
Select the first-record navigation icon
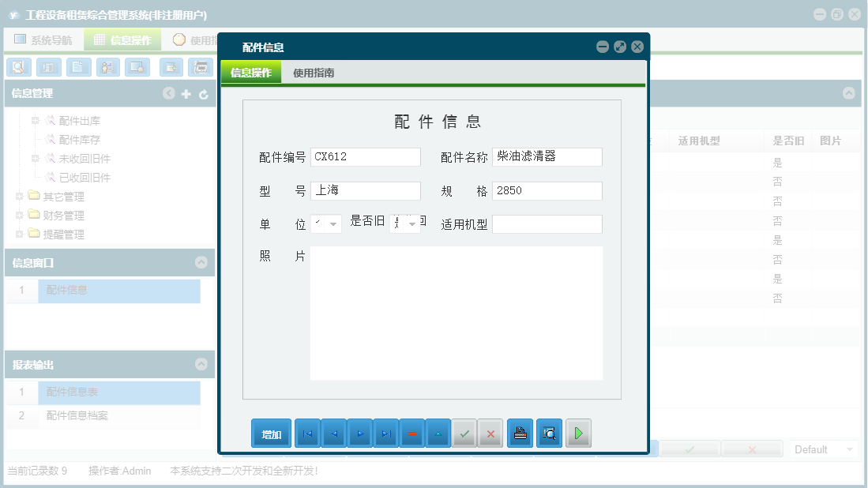(x=307, y=433)
